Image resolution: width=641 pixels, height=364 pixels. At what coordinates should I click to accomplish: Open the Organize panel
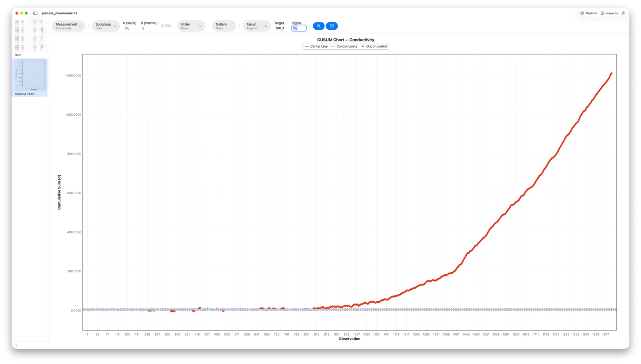(x=589, y=13)
